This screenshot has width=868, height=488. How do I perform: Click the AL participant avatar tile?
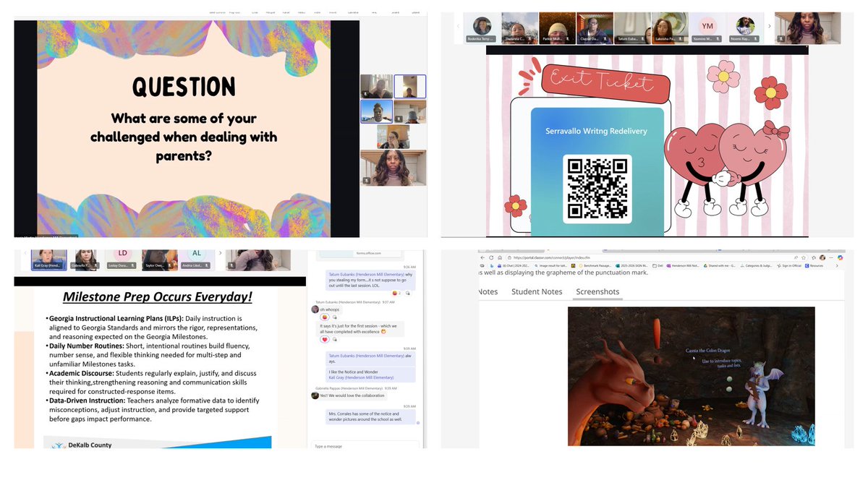coord(196,260)
